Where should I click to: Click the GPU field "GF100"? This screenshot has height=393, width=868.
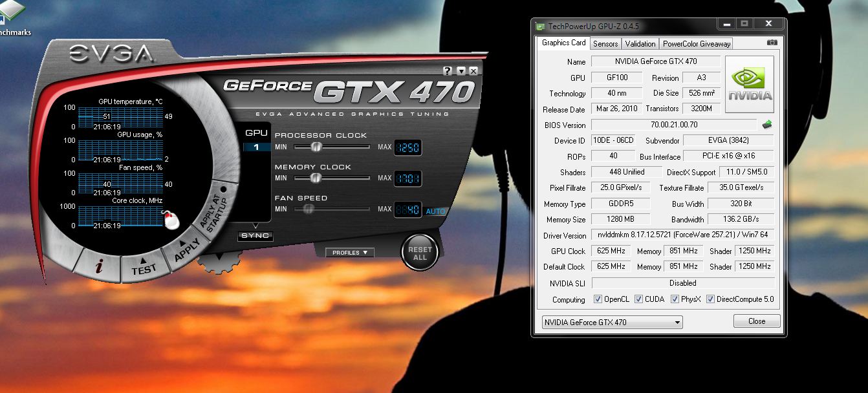click(617, 78)
